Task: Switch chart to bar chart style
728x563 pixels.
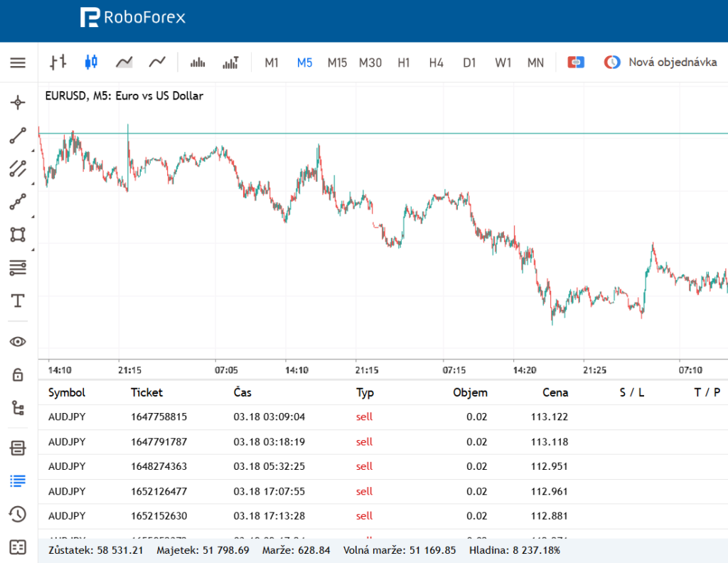Action: pos(58,63)
